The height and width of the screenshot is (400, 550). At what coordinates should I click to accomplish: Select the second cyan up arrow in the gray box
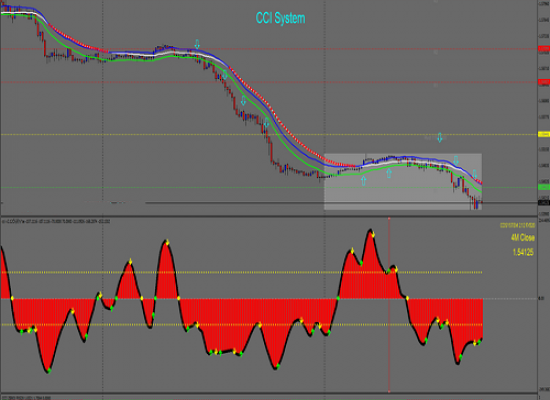[x=389, y=173]
